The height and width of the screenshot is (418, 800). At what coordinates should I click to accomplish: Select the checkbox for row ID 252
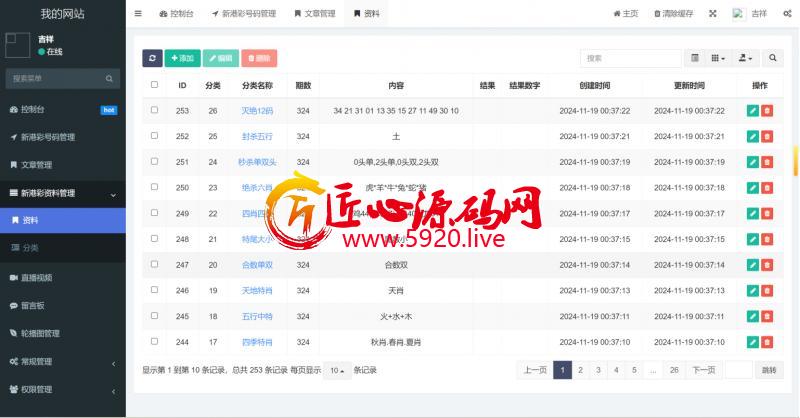click(154, 136)
